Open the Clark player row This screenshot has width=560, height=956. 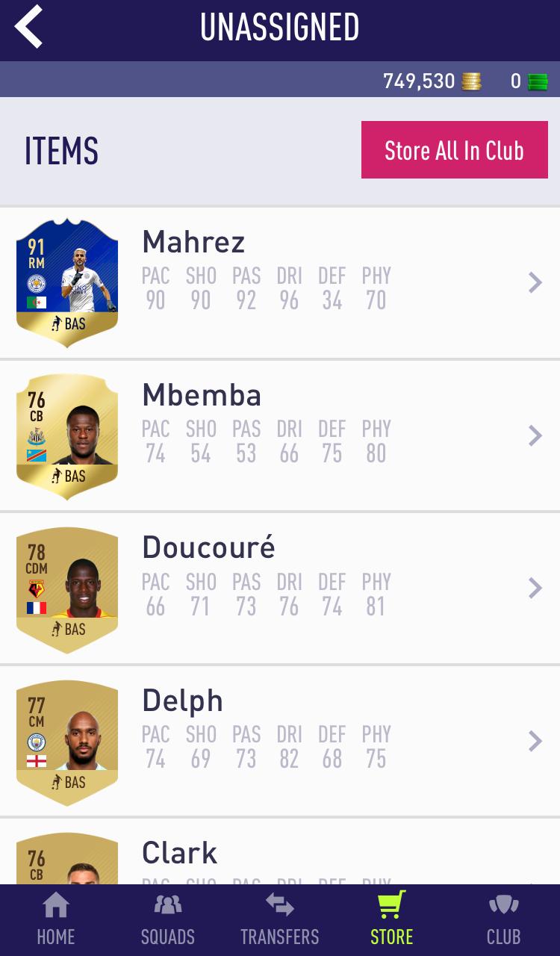click(280, 852)
